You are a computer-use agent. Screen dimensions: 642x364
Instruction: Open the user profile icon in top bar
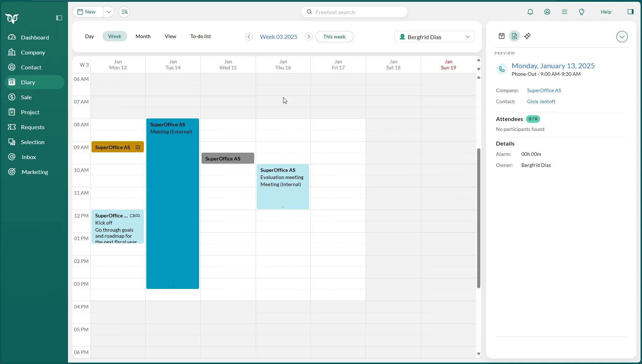(547, 12)
